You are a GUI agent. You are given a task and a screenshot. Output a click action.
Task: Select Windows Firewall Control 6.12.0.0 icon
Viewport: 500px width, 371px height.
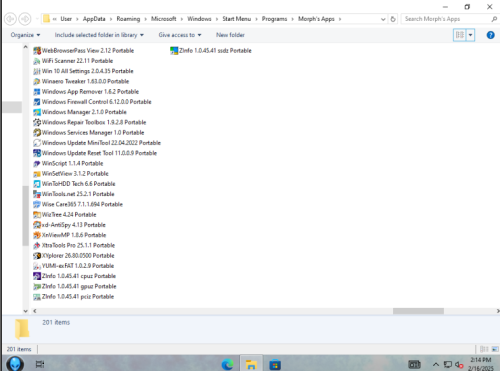(37, 102)
